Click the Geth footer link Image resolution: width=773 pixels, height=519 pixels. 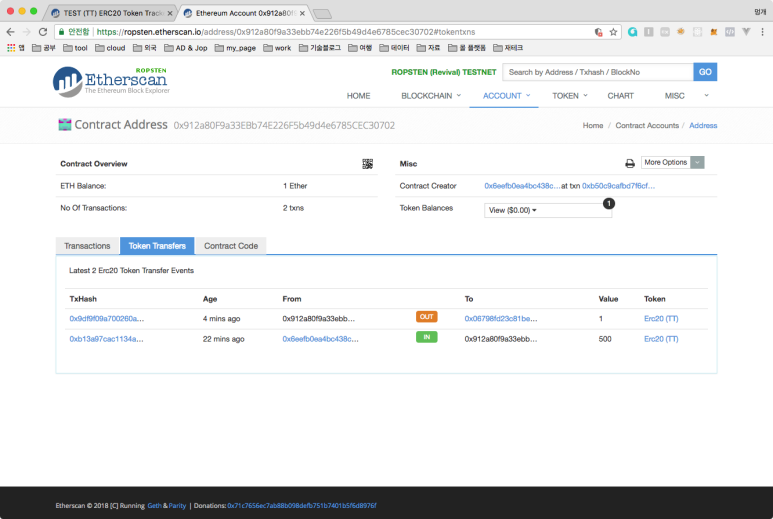[x=154, y=505]
